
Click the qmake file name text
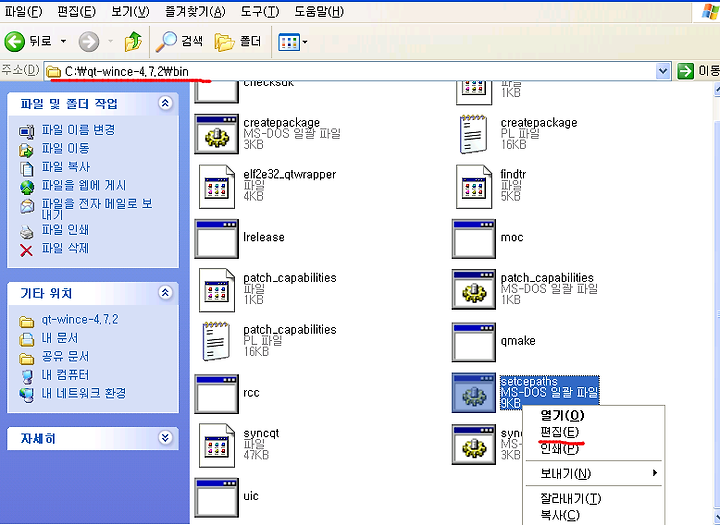coord(518,341)
